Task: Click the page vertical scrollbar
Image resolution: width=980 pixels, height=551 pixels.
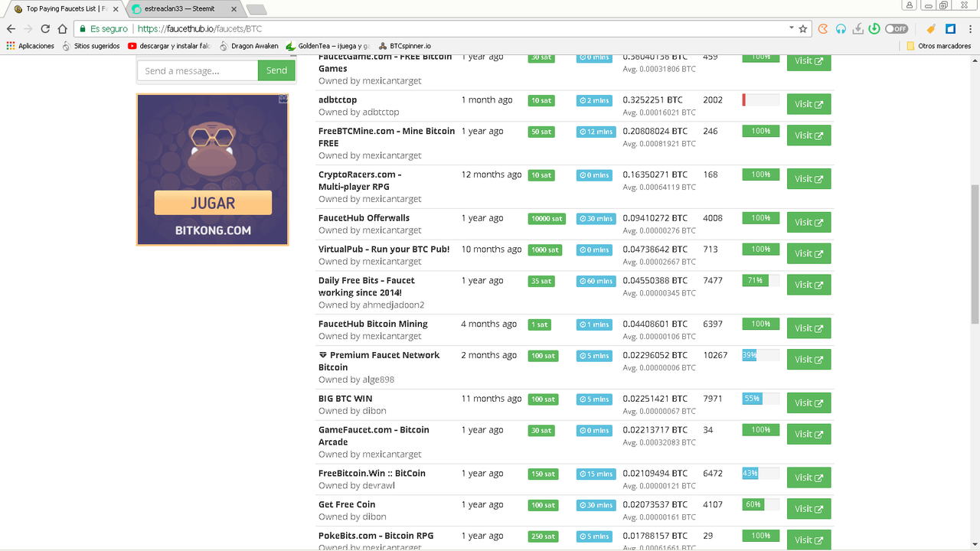Action: pos(975,255)
